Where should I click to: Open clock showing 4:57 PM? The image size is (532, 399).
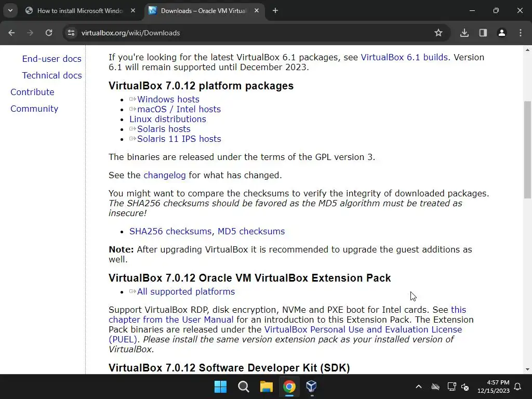[494, 387]
